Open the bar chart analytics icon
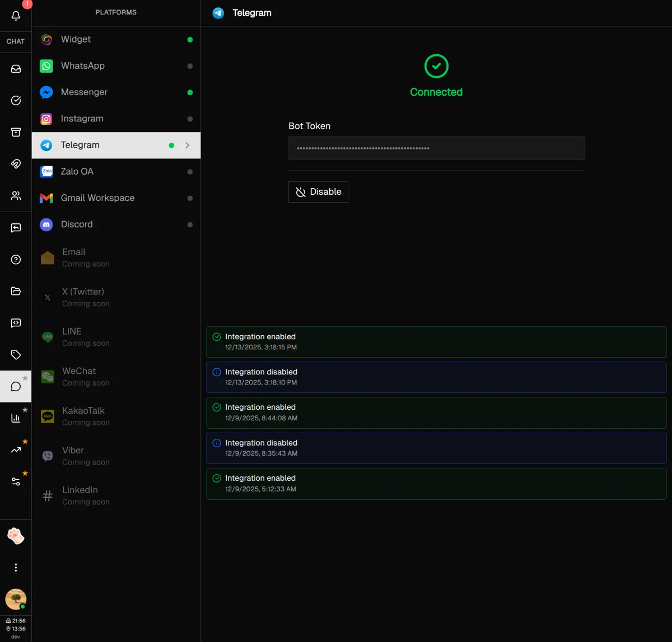The height and width of the screenshot is (642, 672). [x=16, y=418]
